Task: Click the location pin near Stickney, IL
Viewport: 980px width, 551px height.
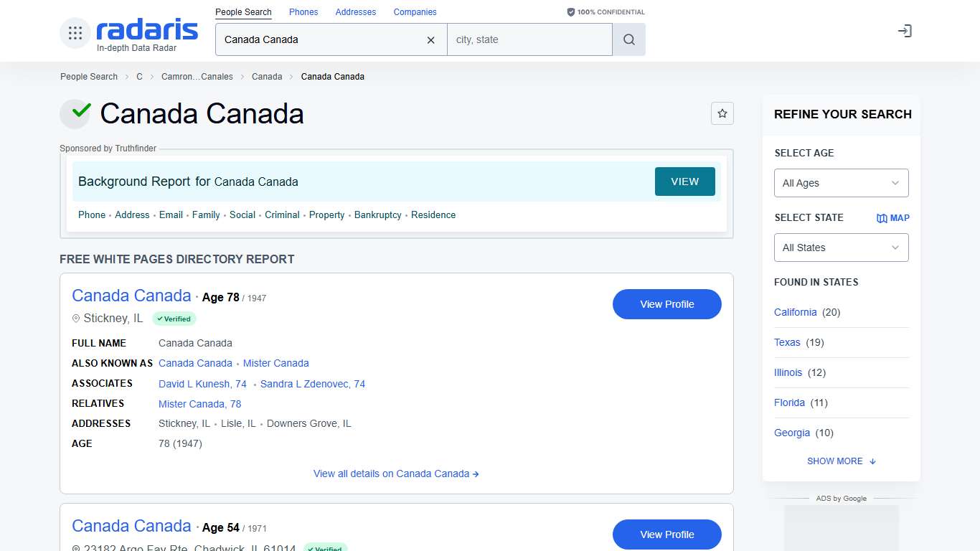Action: tap(76, 319)
